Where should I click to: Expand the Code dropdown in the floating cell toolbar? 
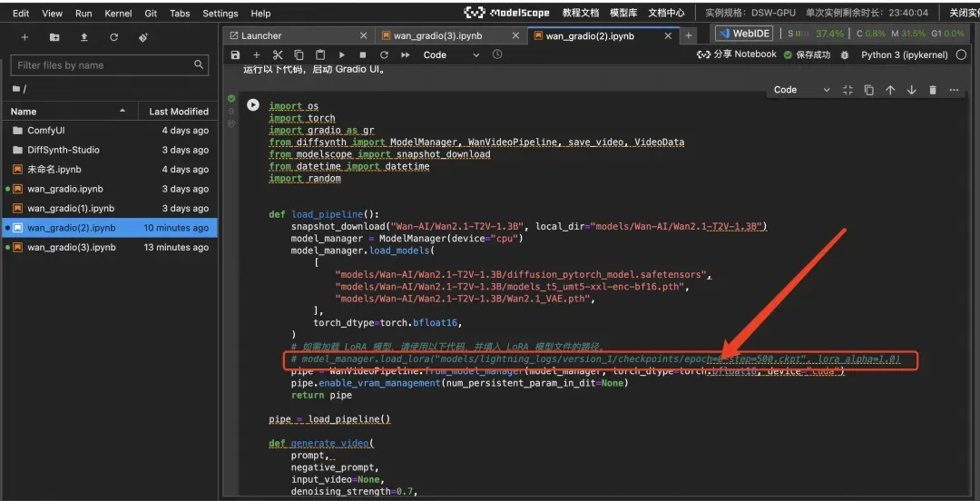click(800, 90)
